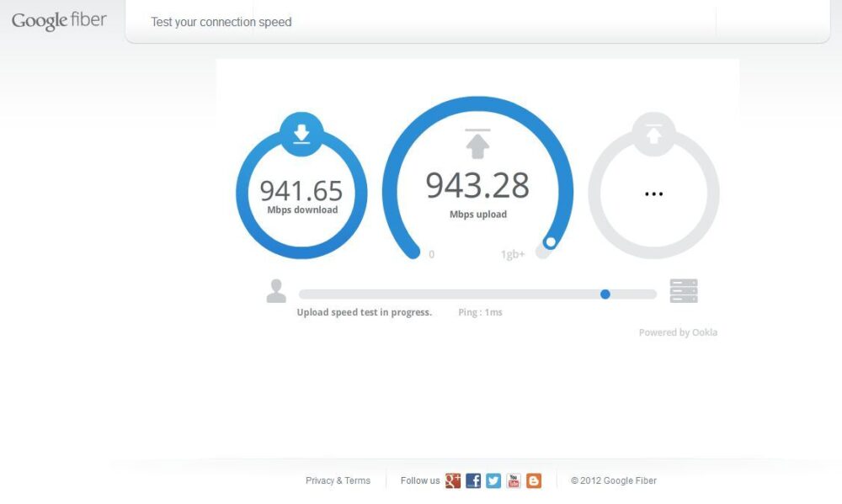Open the YouTube channel icon
The image size is (842, 504).
point(514,480)
